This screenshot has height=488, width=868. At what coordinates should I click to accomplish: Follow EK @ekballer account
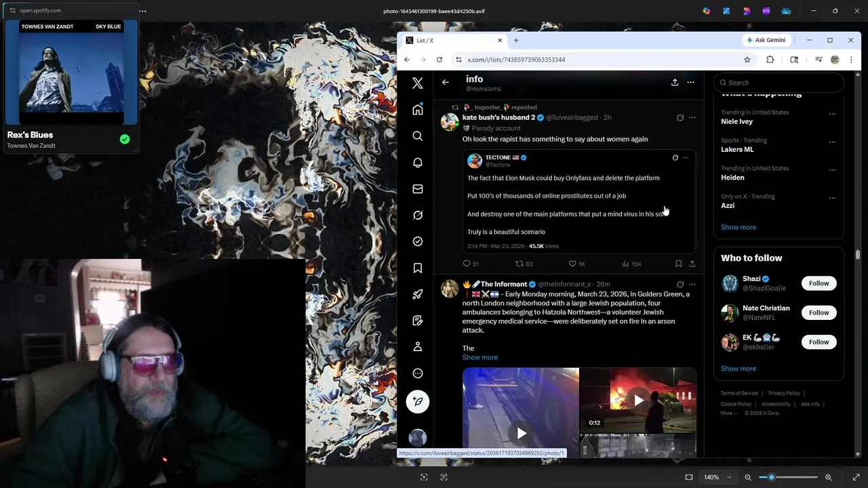pyautogui.click(x=818, y=342)
